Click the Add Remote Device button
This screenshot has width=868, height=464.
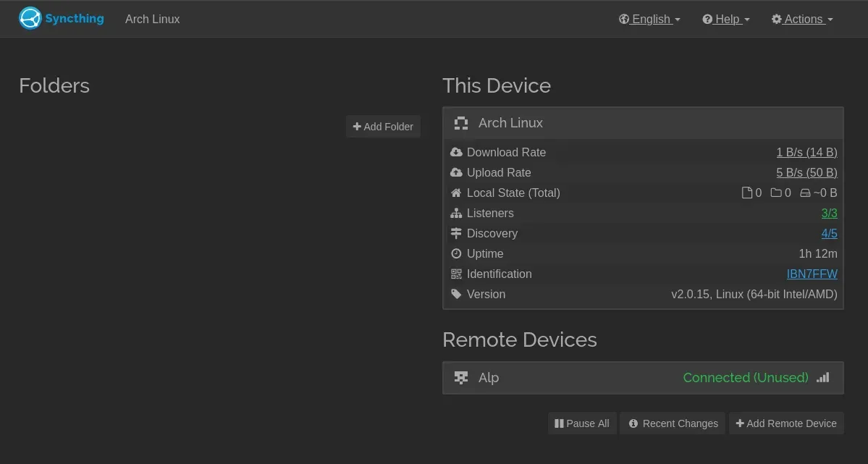click(x=786, y=423)
